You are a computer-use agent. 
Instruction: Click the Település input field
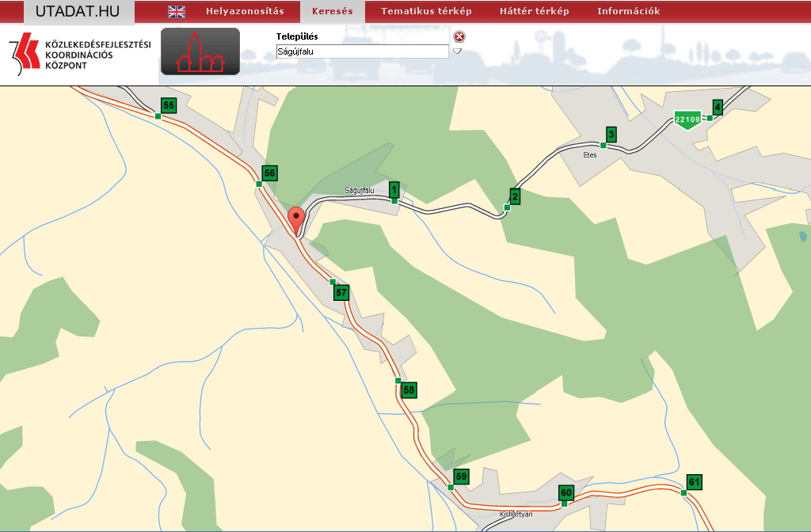click(362, 51)
